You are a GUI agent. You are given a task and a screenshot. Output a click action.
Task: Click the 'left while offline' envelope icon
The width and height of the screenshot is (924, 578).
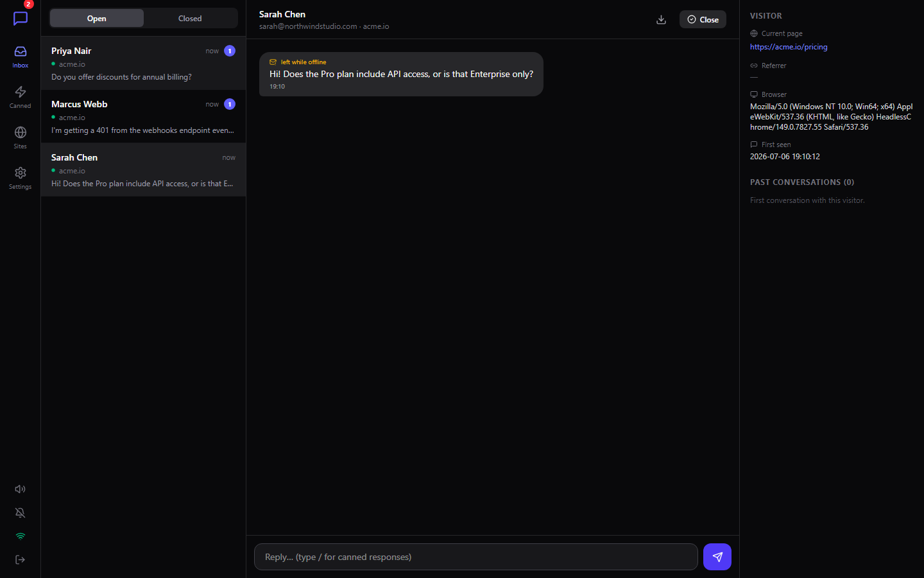tap(273, 62)
